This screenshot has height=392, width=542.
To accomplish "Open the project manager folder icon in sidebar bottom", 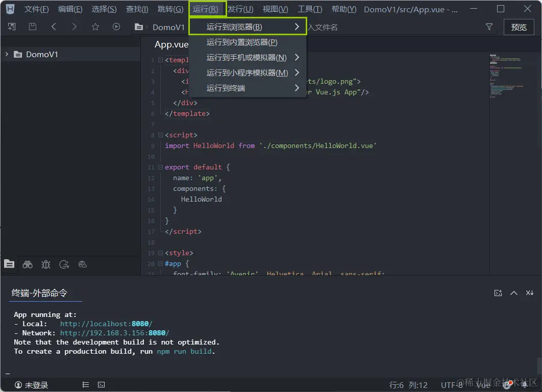I will coord(9,264).
